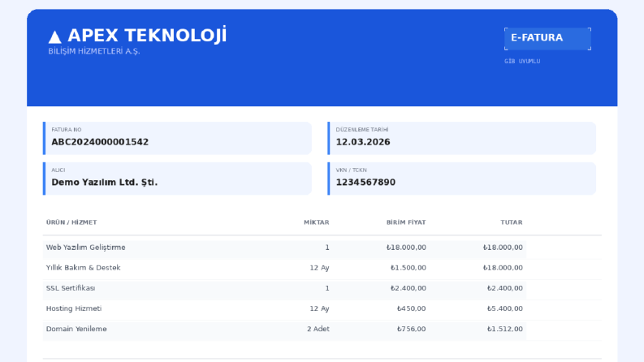The height and width of the screenshot is (362, 644).
Task: Click the Web Yazılım Geliştirme row name
Action: tap(85, 248)
